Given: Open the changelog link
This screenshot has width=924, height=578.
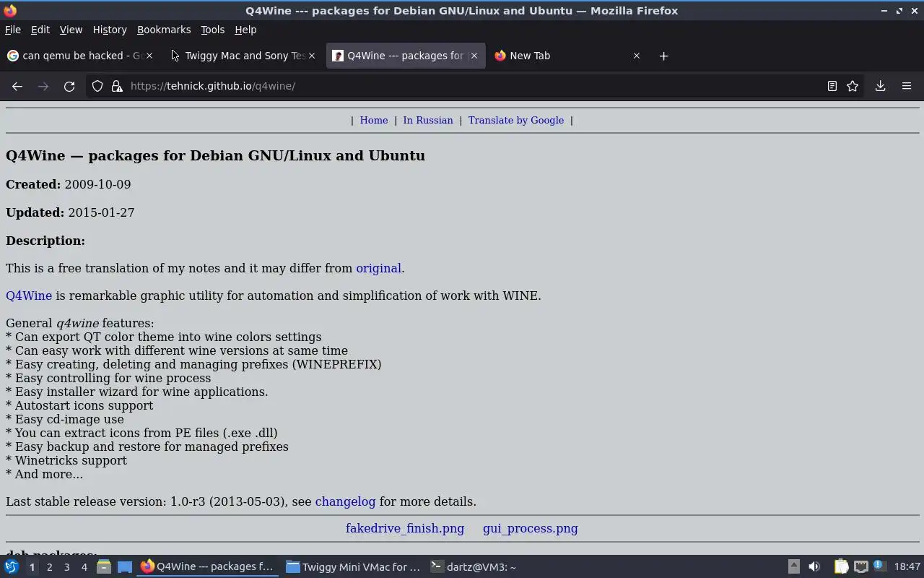Looking at the screenshot, I should (x=345, y=501).
